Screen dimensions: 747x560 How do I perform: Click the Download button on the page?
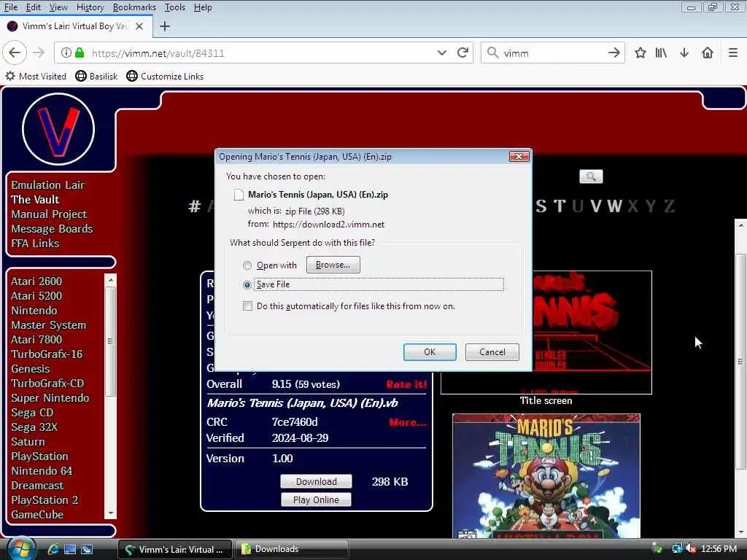(317, 481)
